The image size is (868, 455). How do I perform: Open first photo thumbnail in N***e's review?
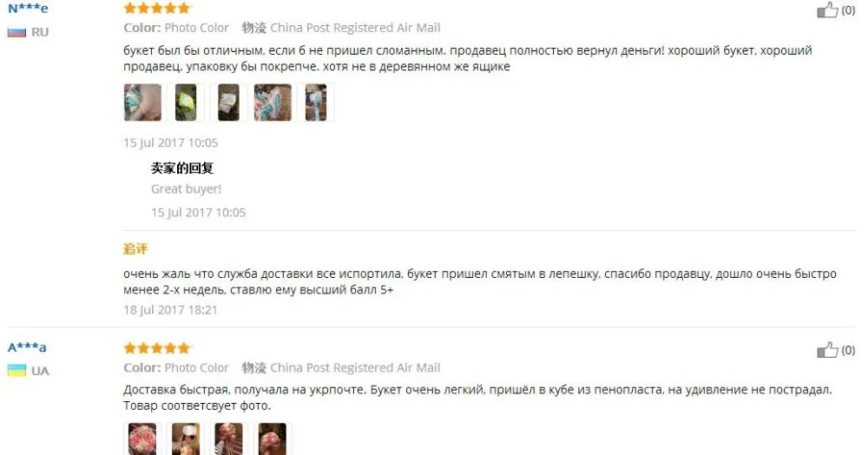click(x=143, y=102)
